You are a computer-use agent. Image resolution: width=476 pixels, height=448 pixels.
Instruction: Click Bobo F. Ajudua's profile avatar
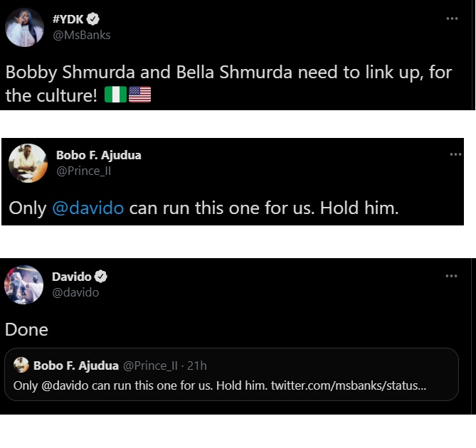click(27, 164)
